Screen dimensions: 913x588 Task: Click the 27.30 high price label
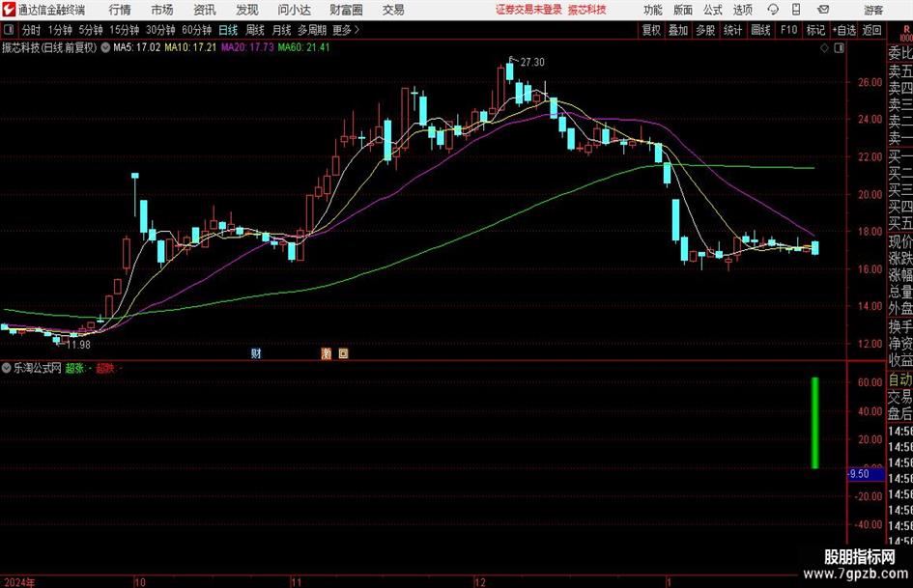click(x=532, y=63)
